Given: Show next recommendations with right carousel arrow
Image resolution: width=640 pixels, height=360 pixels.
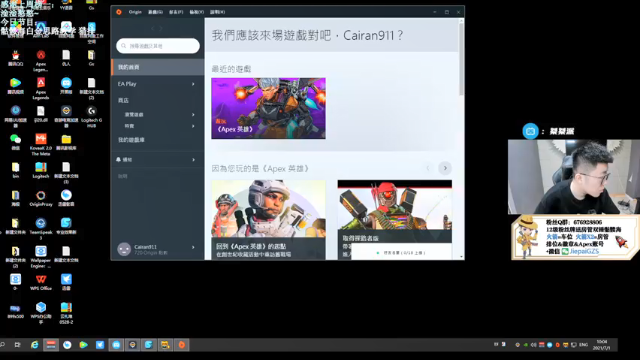Looking at the screenshot, I should (445, 168).
